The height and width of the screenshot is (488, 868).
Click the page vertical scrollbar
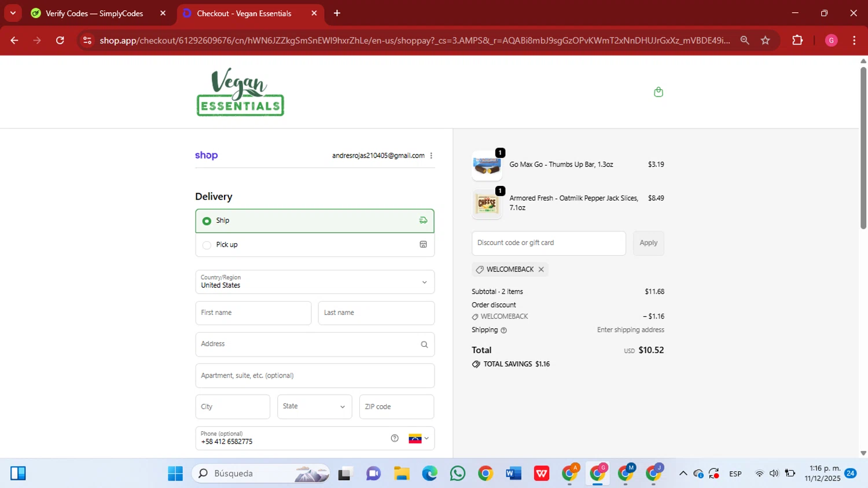863,149
